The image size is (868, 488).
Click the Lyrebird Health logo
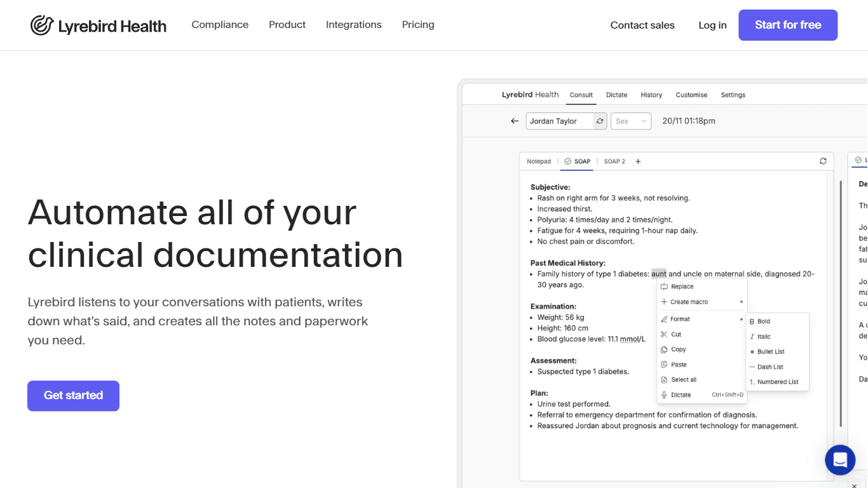click(x=98, y=25)
